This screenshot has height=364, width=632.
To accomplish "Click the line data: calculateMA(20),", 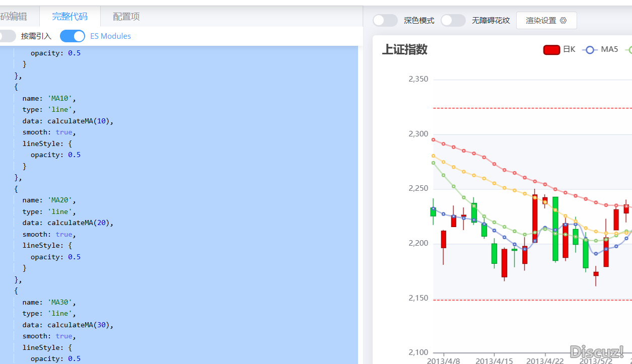I will click(x=68, y=223).
